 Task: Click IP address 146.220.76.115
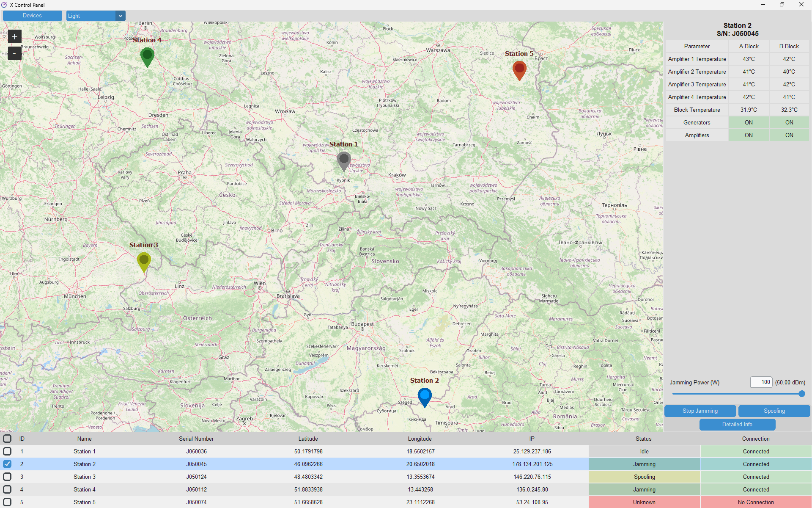pos(532,477)
